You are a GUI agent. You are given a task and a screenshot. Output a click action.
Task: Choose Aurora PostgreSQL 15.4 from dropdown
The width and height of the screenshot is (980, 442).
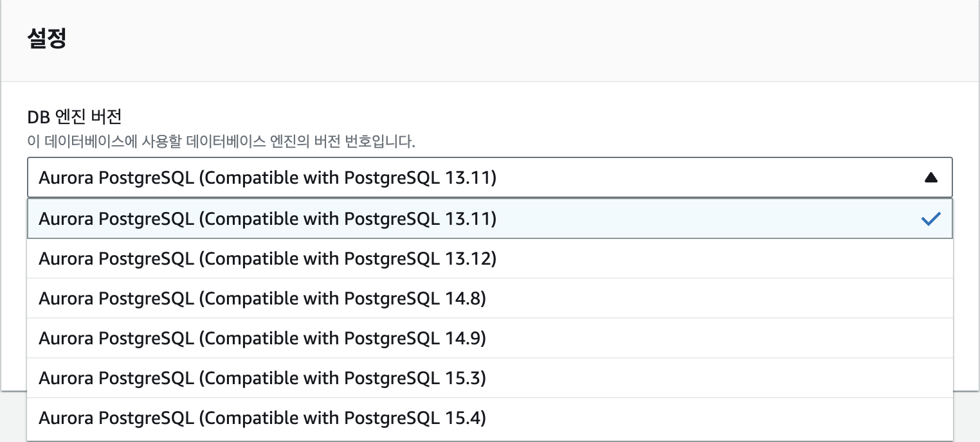[x=262, y=418]
